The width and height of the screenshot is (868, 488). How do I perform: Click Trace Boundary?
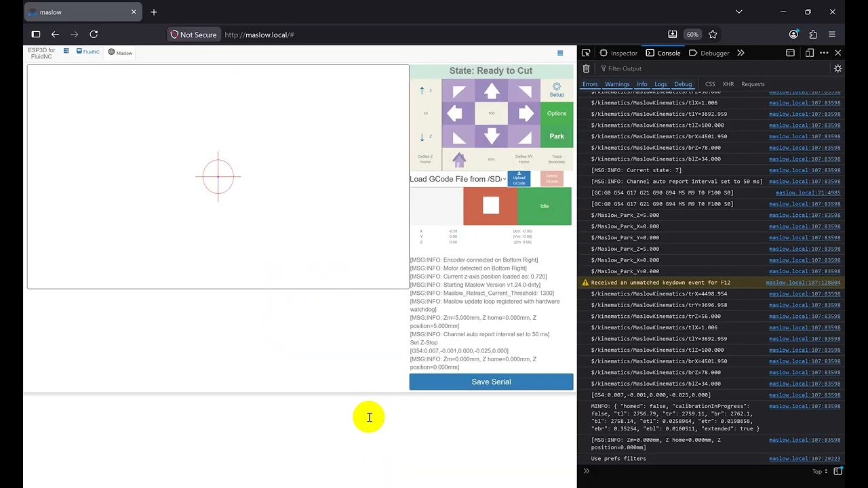pyautogui.click(x=557, y=159)
